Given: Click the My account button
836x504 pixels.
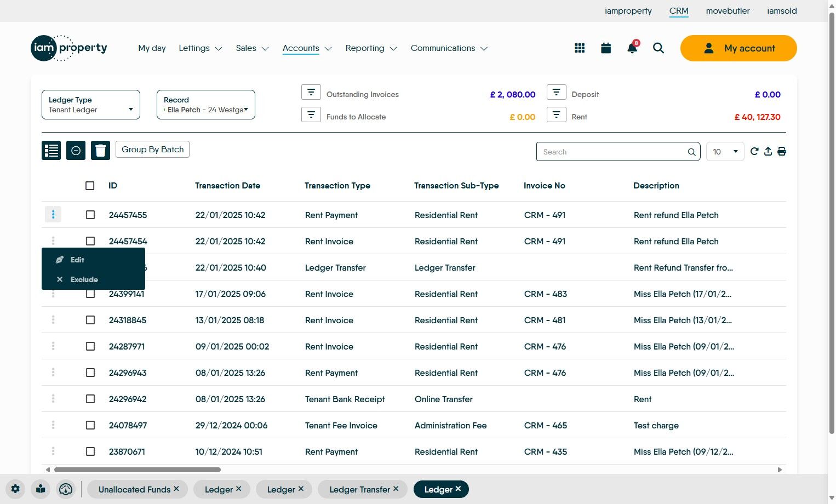Looking at the screenshot, I should pyautogui.click(x=738, y=48).
